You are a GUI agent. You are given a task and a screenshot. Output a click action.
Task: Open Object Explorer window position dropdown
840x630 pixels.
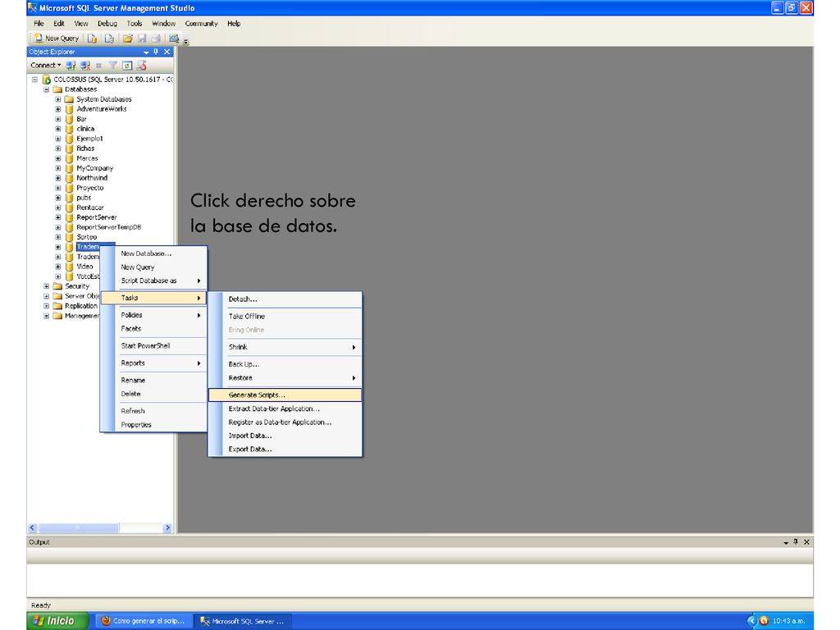[146, 52]
